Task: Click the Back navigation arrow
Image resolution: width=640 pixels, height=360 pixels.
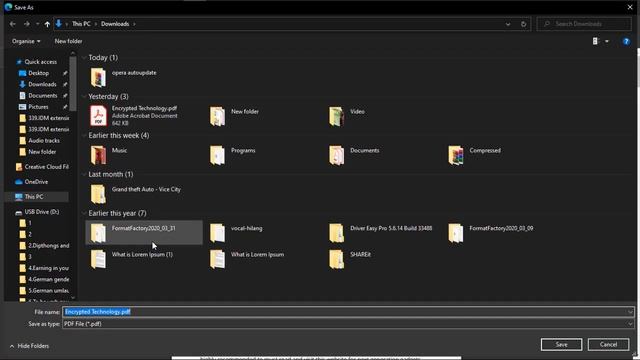Action: pyautogui.click(x=13, y=24)
